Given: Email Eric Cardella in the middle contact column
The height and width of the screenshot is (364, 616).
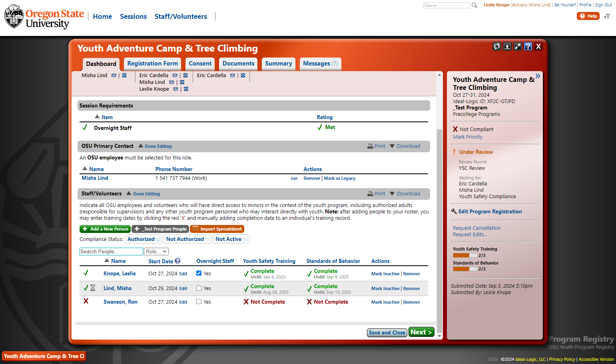Looking at the screenshot, I should 175,76.
